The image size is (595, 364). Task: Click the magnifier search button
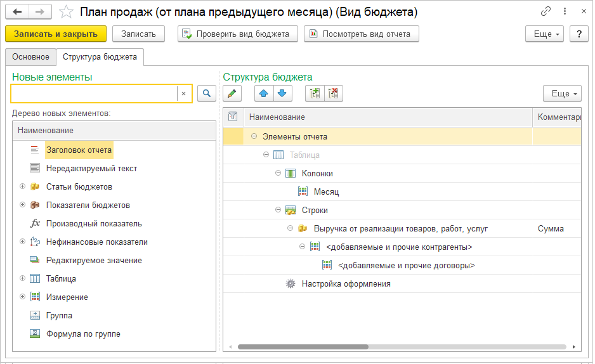pyautogui.click(x=206, y=94)
